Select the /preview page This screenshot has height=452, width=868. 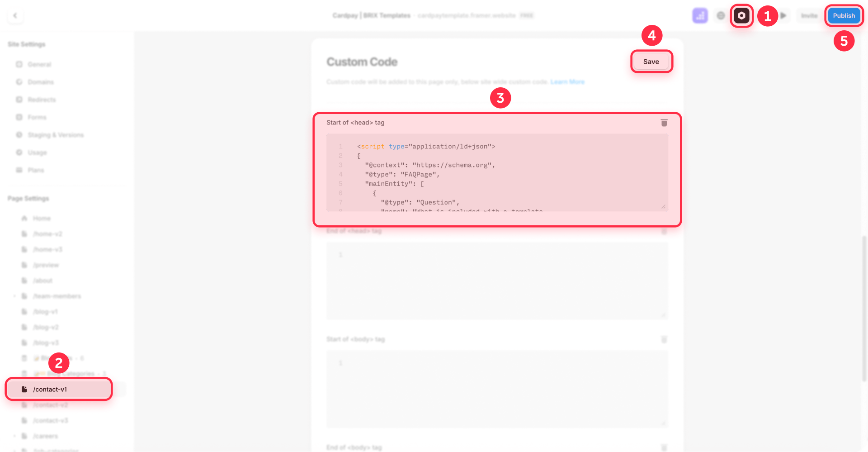click(46, 265)
